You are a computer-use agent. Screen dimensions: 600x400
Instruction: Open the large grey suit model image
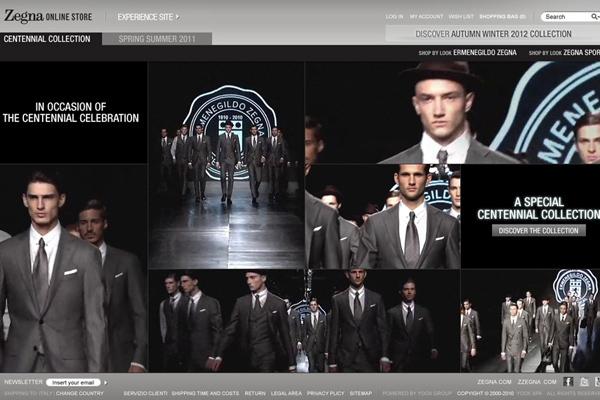point(73,269)
